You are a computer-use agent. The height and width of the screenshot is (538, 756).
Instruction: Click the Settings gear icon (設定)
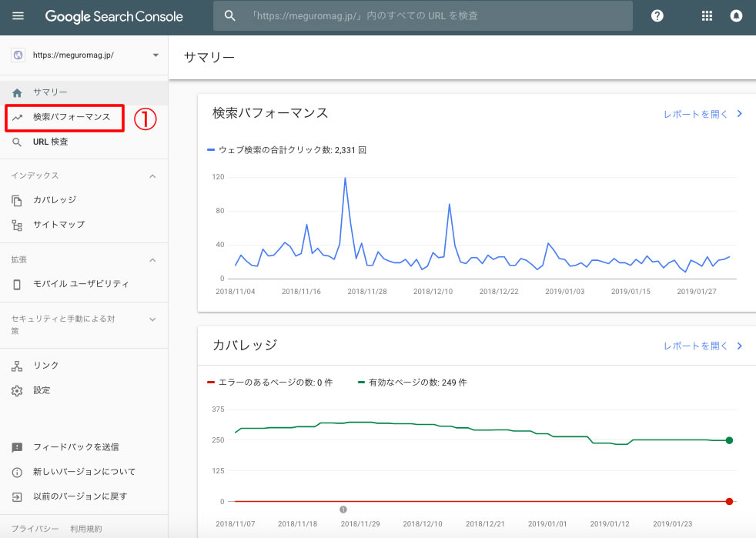point(17,391)
